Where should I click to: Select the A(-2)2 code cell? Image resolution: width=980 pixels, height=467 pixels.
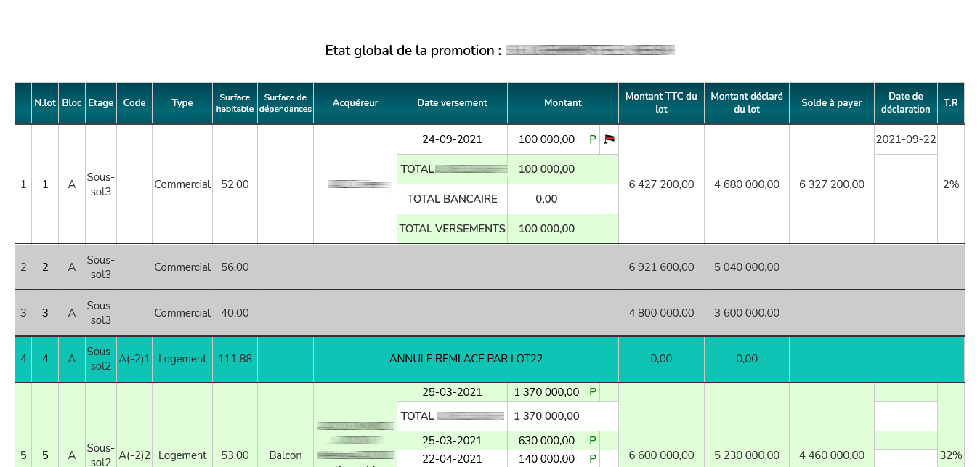click(x=134, y=455)
